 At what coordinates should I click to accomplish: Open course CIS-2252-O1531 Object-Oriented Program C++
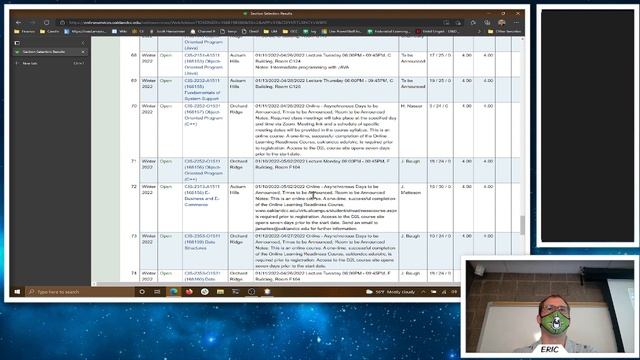[x=202, y=115]
